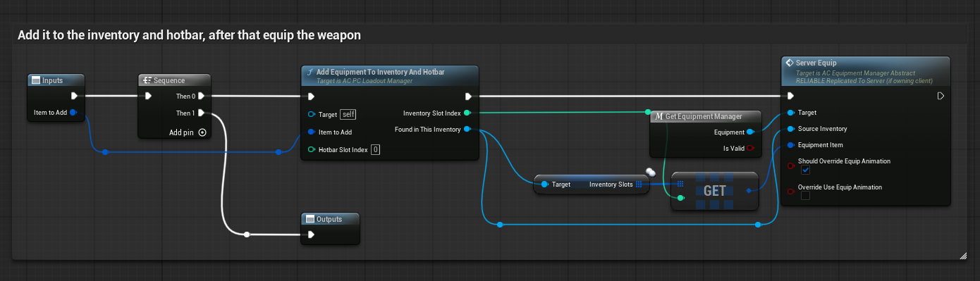Click the reroute node on Then 1 wire
Viewport: 980px width, 281px height.
tap(247, 235)
